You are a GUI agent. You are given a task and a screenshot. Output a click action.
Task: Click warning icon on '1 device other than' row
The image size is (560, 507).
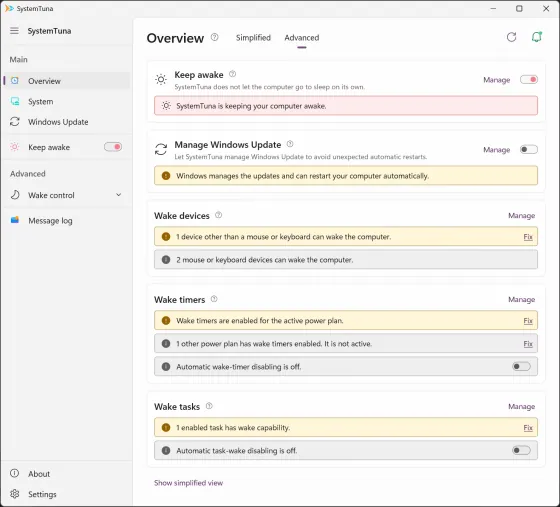click(166, 236)
